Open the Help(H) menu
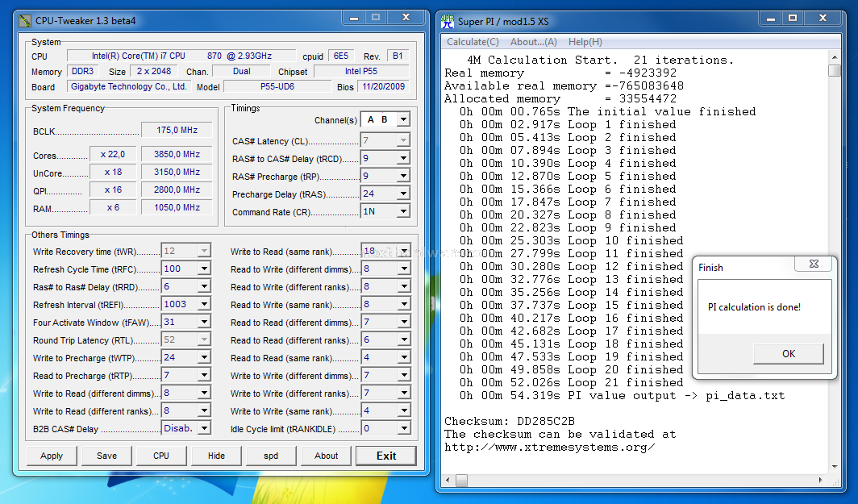This screenshot has height=504, width=858. [x=585, y=42]
